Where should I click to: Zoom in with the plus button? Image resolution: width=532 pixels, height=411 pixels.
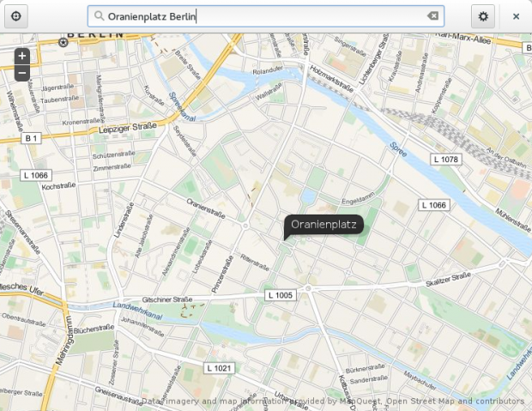(22, 56)
